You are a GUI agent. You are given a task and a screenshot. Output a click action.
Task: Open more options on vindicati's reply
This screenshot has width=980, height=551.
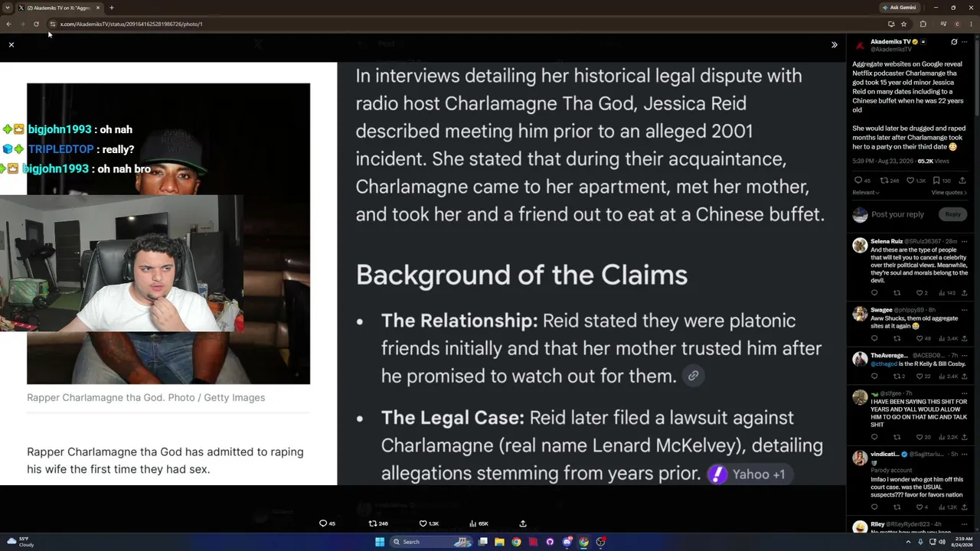[x=965, y=455]
